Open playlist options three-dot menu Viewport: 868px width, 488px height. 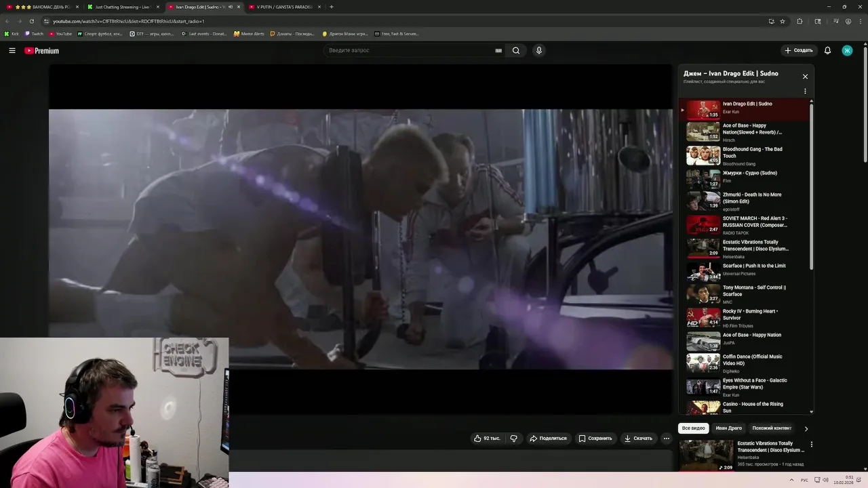[805, 91]
